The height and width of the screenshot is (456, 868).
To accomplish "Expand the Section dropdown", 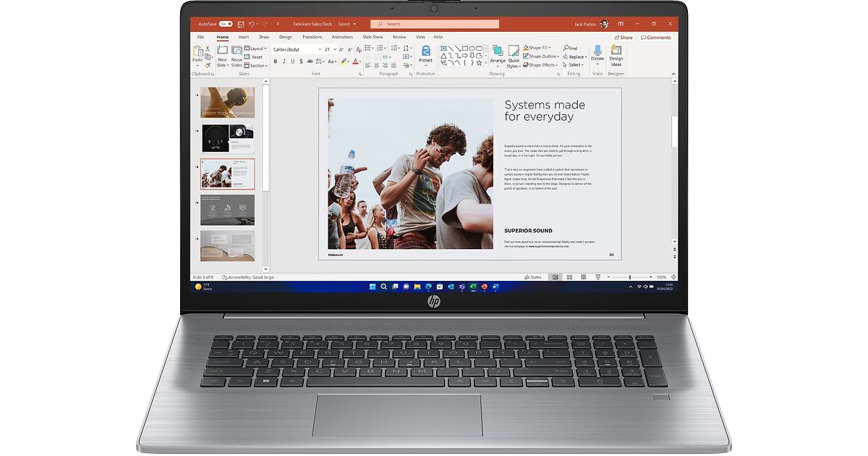I will coord(255,66).
